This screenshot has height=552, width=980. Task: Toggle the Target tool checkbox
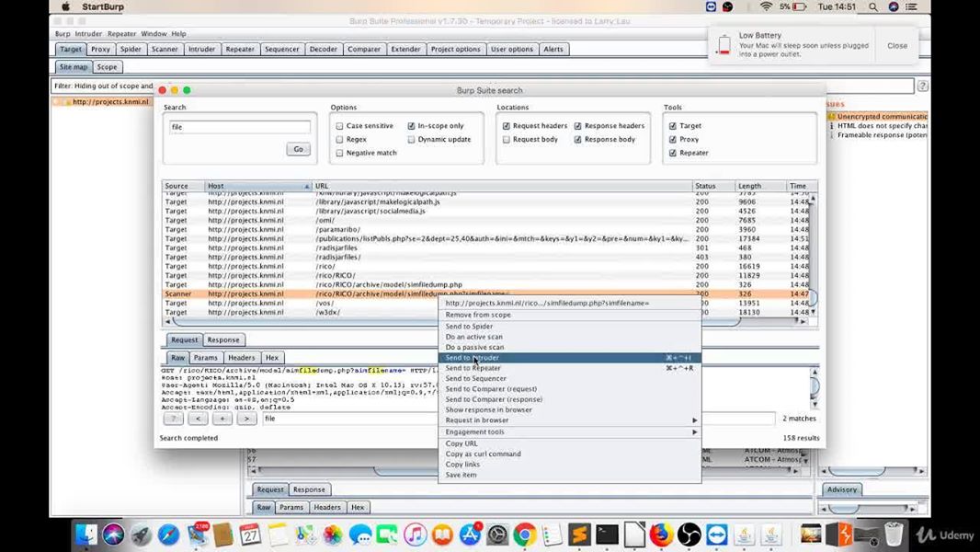[x=673, y=126]
